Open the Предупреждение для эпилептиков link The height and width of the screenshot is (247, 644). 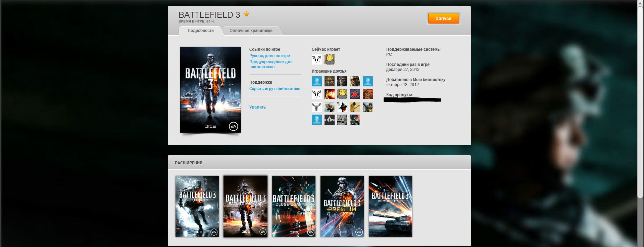coord(271,64)
